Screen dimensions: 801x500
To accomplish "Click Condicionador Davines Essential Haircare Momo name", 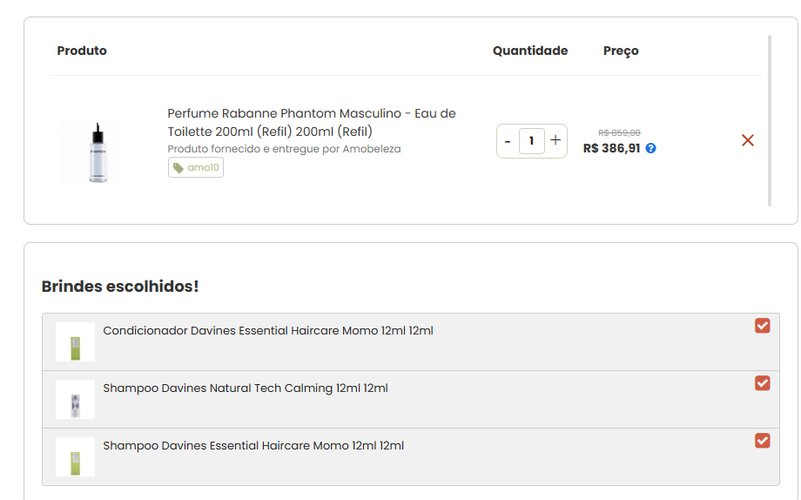I will (268, 331).
